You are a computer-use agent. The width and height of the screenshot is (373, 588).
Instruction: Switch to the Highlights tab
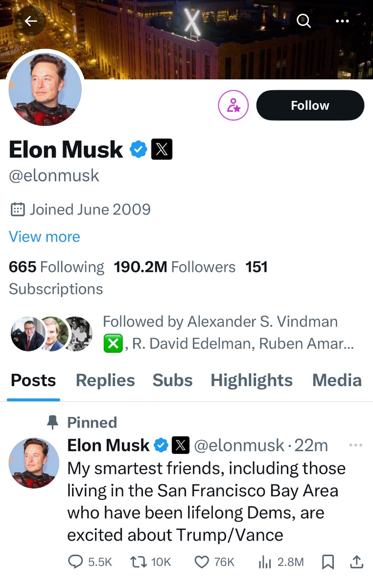252,380
